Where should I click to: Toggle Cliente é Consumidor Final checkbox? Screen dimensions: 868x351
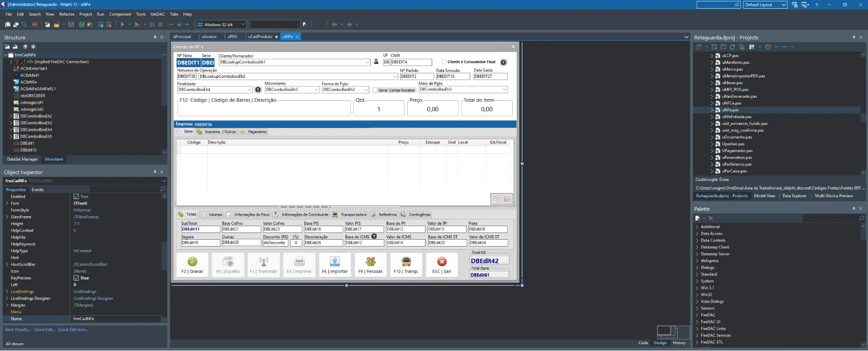444,62
